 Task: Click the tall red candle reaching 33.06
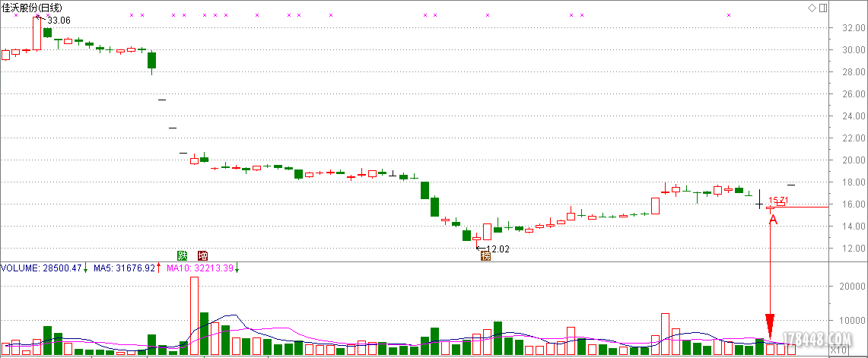click(x=37, y=33)
